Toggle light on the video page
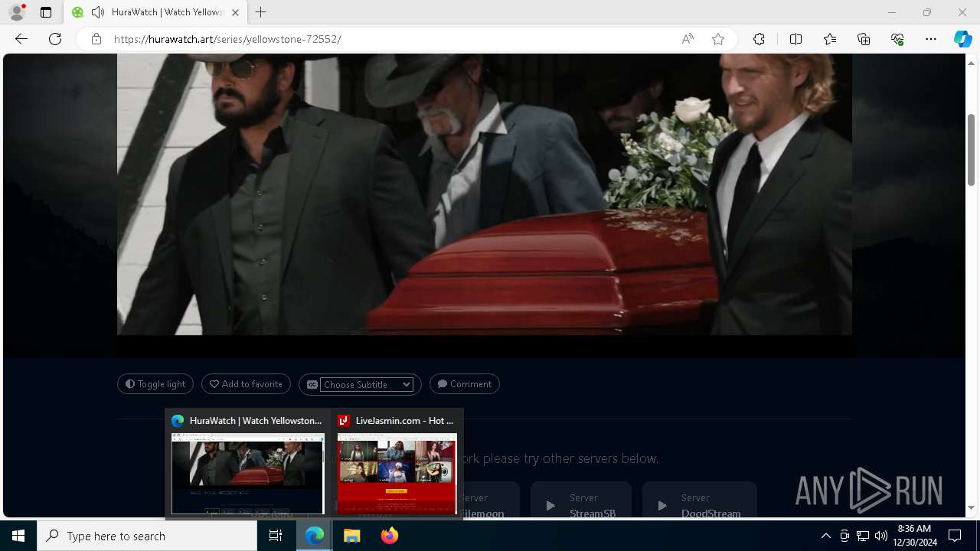The image size is (980, 551). [x=155, y=384]
